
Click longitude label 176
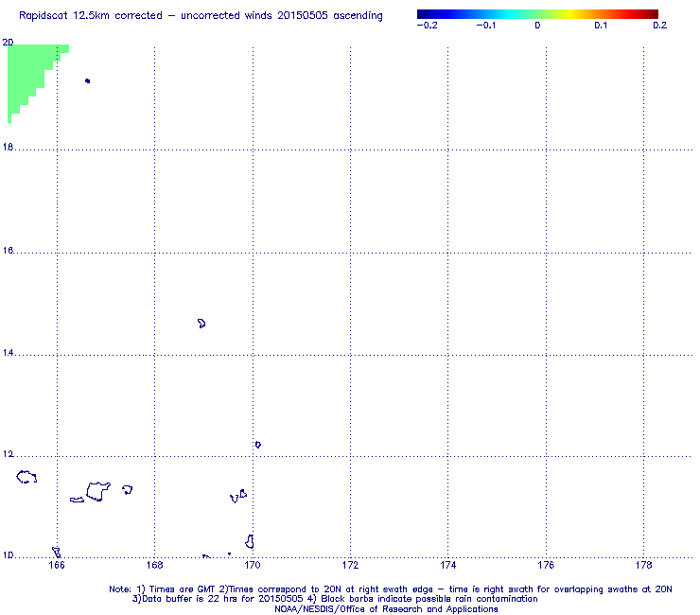click(546, 566)
